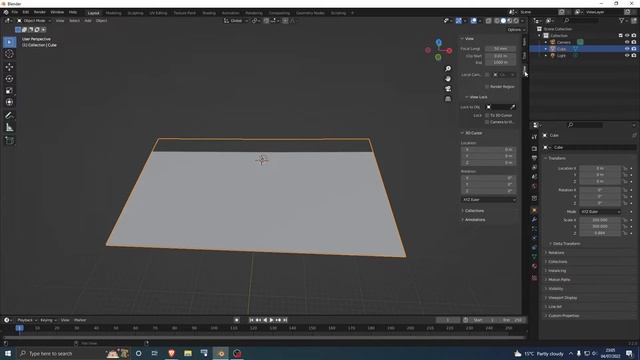This screenshot has width=640, height=360.
Task: Select the Scale tool
Action: [9, 90]
